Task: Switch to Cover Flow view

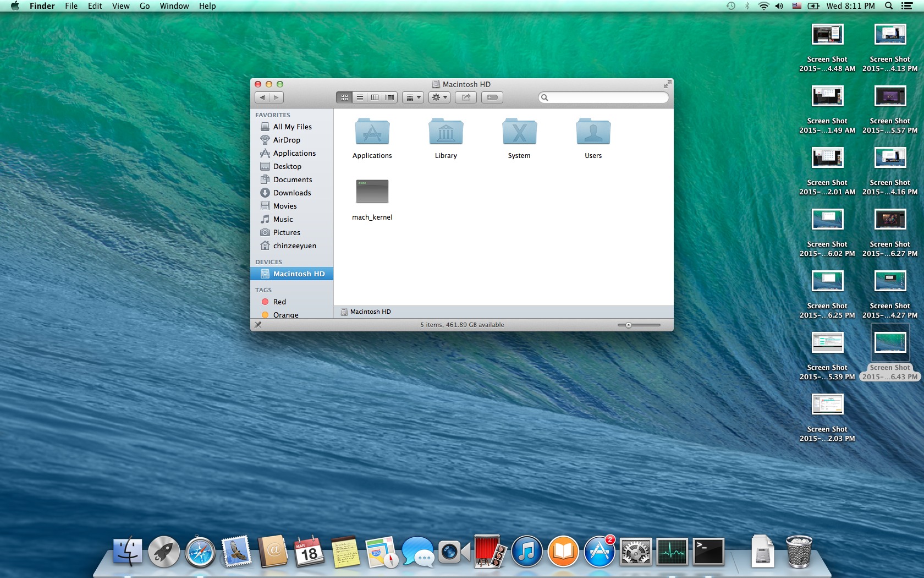Action: 390,97
